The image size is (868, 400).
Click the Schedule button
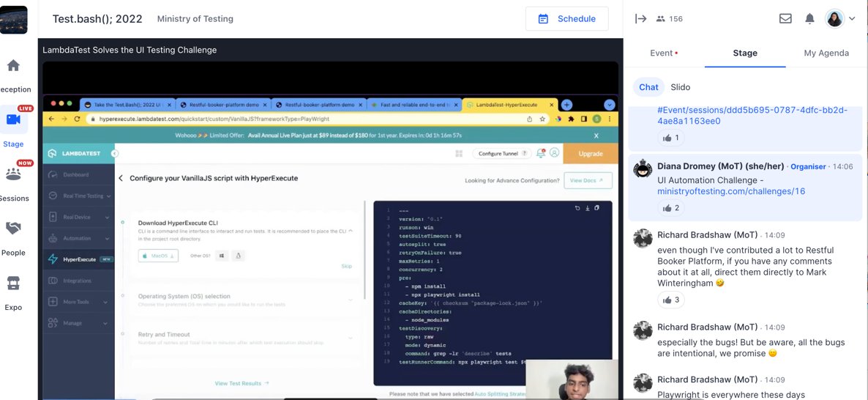click(567, 19)
